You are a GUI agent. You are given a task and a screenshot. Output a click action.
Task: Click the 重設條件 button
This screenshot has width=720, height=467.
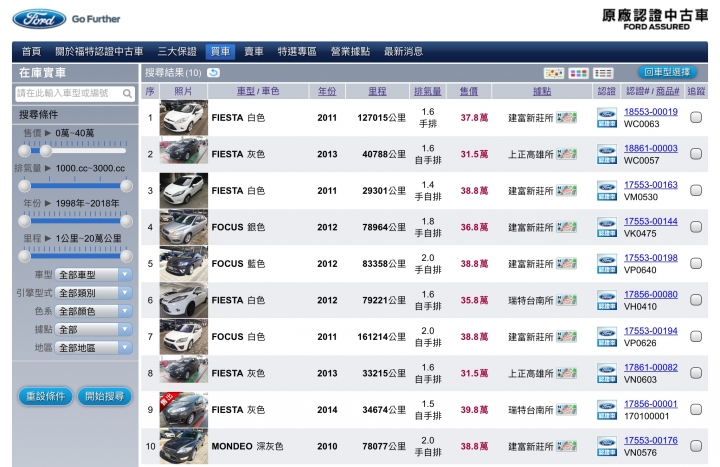tap(45, 396)
